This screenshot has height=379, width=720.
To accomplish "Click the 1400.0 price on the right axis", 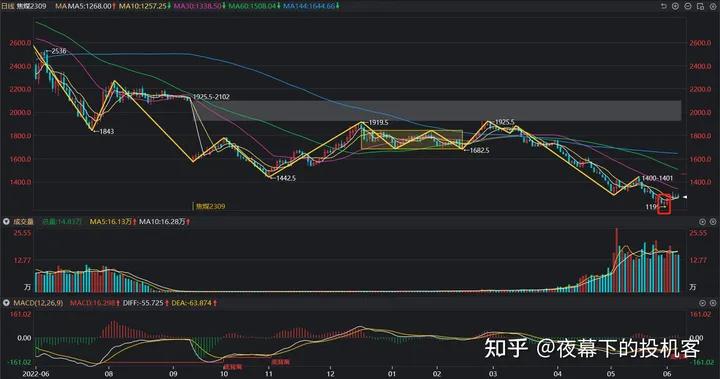I will point(700,182).
